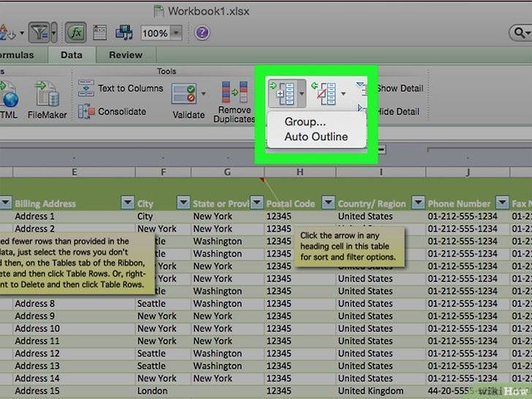This screenshot has height=399, width=532.
Task: Toggle the filter funnel toolbar icon
Action: pyautogui.click(x=40, y=32)
